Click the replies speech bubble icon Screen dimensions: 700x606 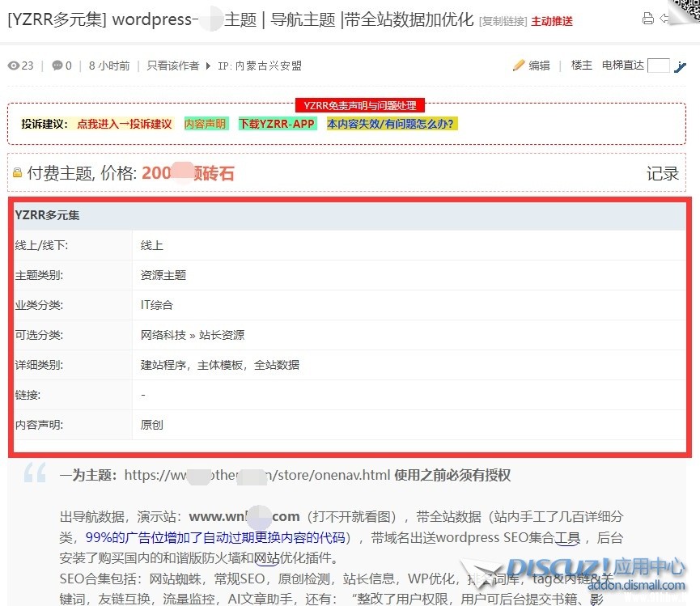pos(57,66)
